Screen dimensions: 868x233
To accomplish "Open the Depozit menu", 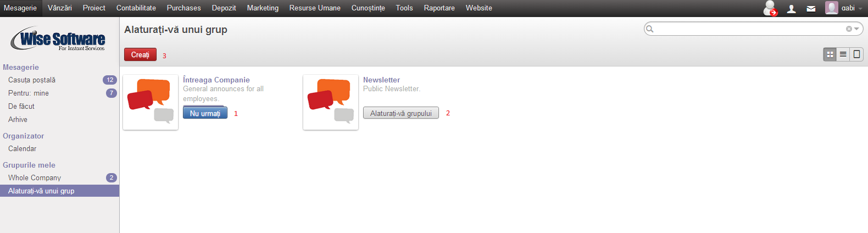I will [x=224, y=8].
